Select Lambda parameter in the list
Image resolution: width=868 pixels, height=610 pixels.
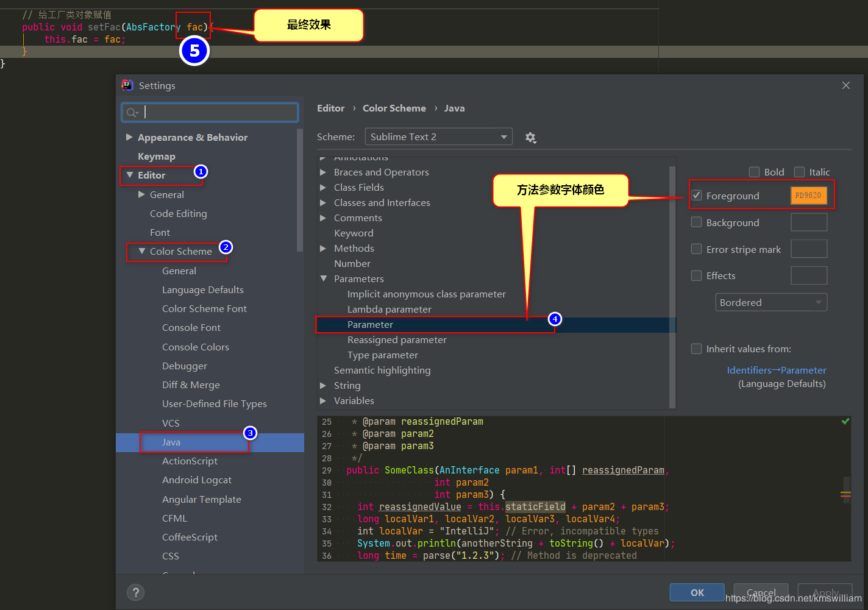click(390, 309)
